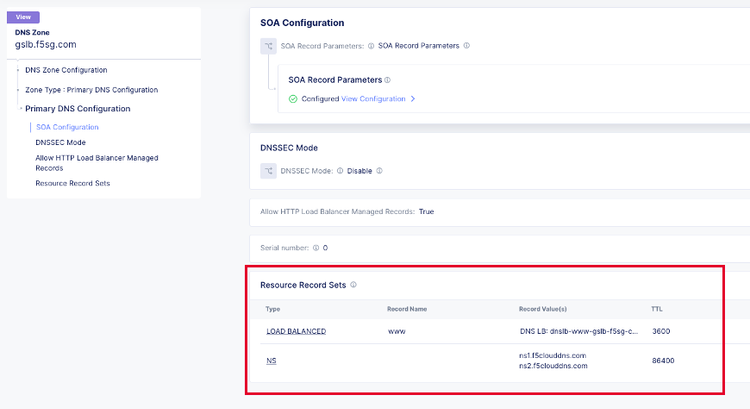Open the LOAD BALANCED record type link
750x409 pixels.
[x=296, y=331]
